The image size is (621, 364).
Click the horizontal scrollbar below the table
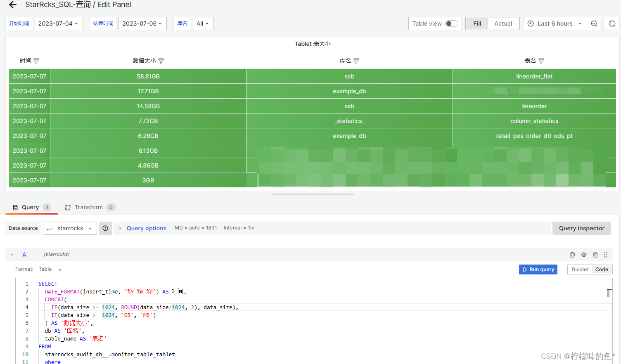coord(312,194)
